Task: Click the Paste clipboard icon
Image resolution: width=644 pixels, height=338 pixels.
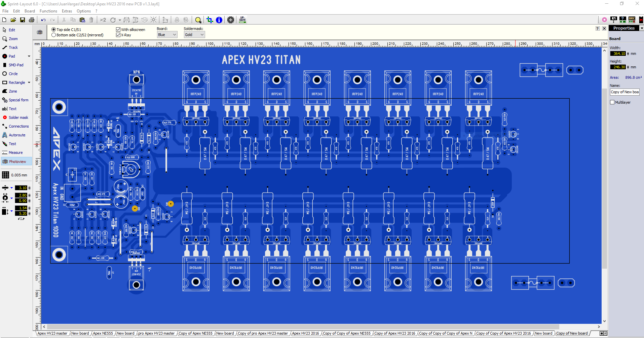Action: [x=82, y=20]
